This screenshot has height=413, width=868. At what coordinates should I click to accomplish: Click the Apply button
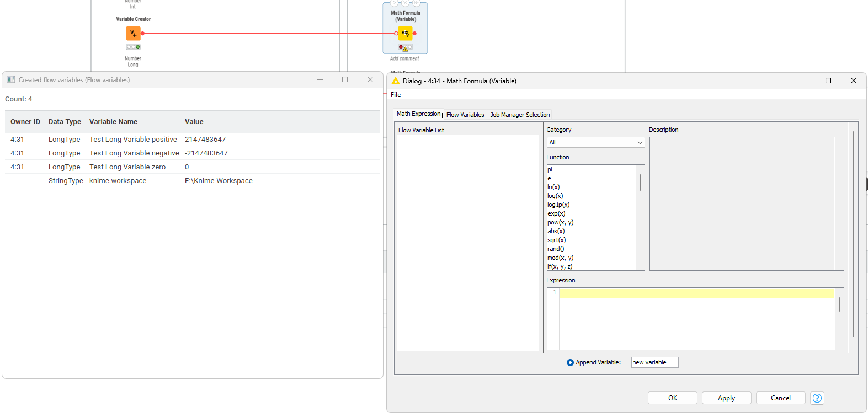point(726,398)
